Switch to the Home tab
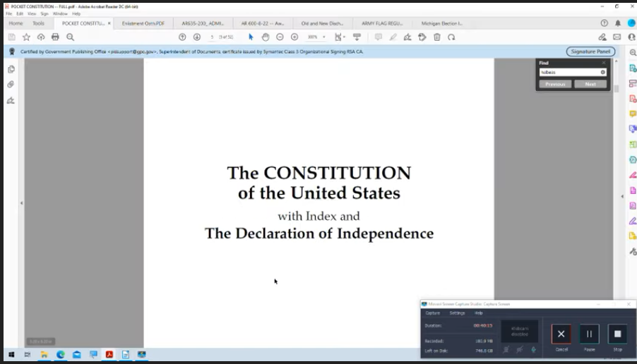637x364 pixels. coord(16,23)
